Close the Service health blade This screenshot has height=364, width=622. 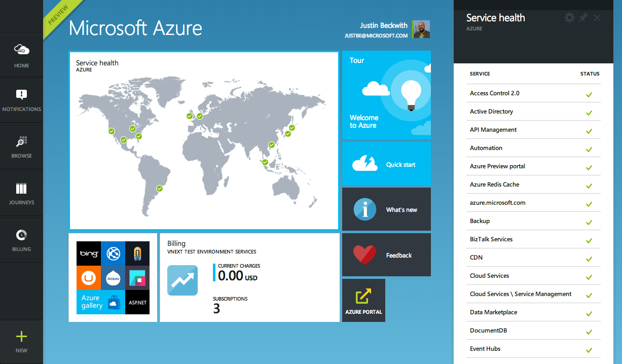pos(597,18)
